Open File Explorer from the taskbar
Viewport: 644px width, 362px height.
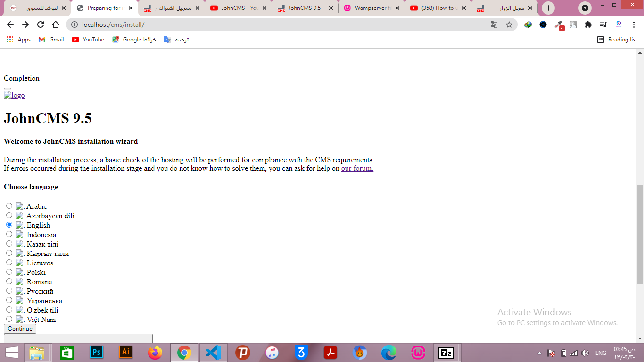coord(37,353)
